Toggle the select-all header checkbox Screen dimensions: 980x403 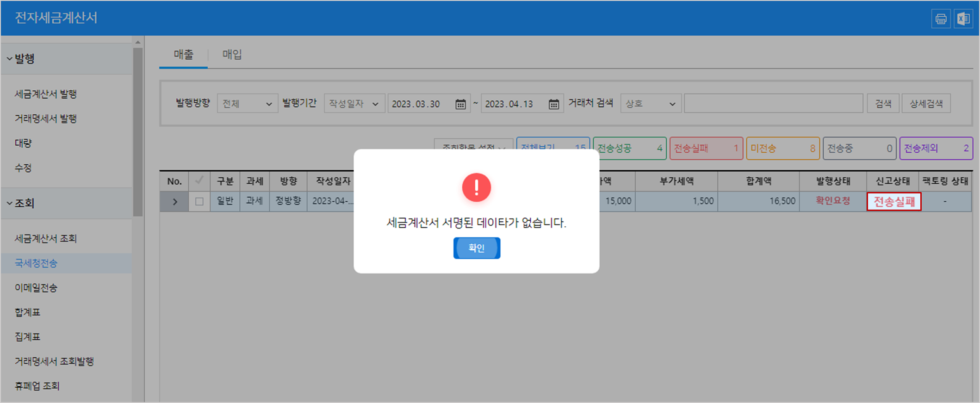click(x=199, y=181)
